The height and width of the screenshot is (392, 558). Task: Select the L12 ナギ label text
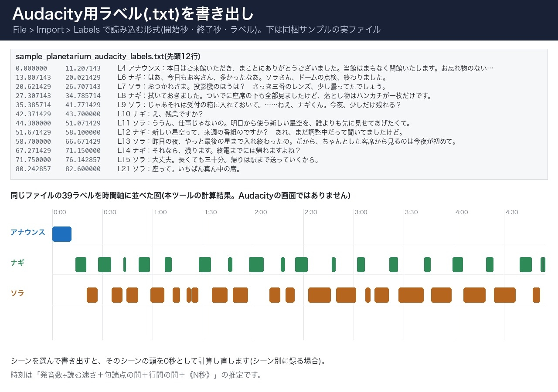point(261,132)
